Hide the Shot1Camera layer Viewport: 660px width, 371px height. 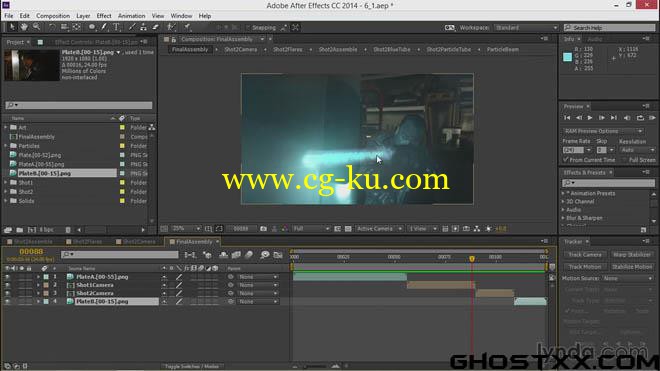click(7, 285)
